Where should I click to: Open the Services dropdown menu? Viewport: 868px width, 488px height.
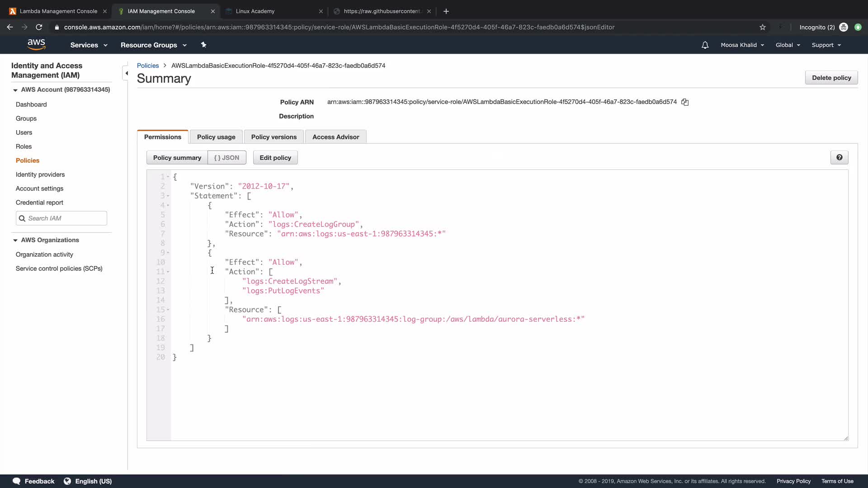coord(89,45)
